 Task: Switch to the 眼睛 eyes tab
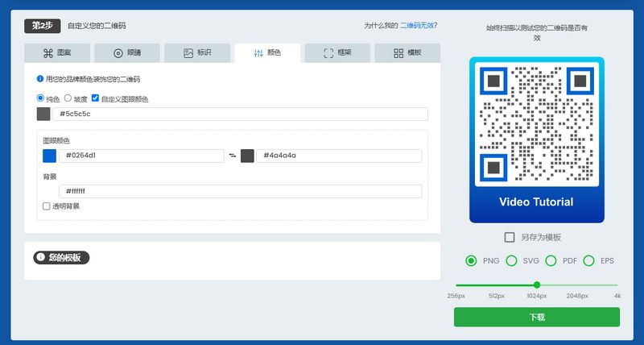[127, 53]
